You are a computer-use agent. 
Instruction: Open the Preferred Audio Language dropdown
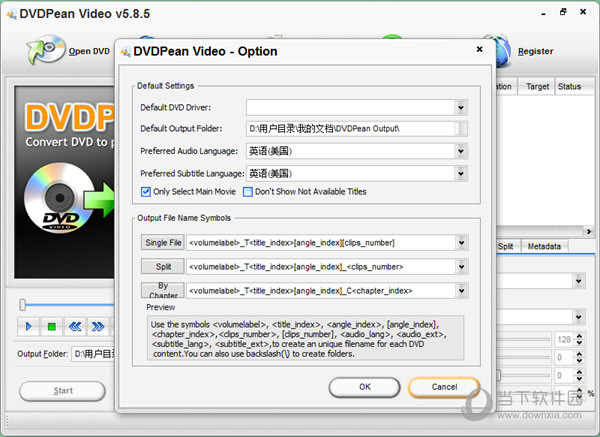461,151
